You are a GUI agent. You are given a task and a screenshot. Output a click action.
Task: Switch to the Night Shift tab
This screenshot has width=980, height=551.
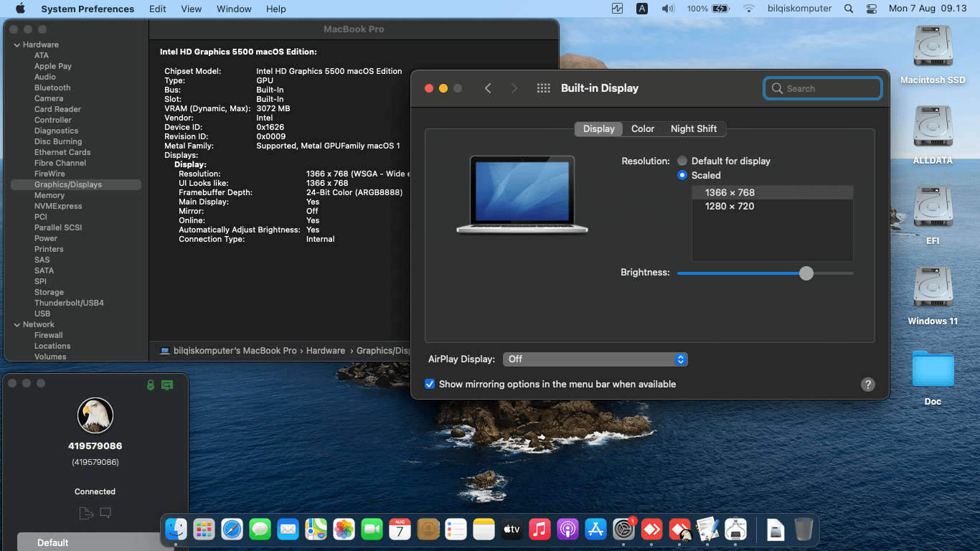694,128
